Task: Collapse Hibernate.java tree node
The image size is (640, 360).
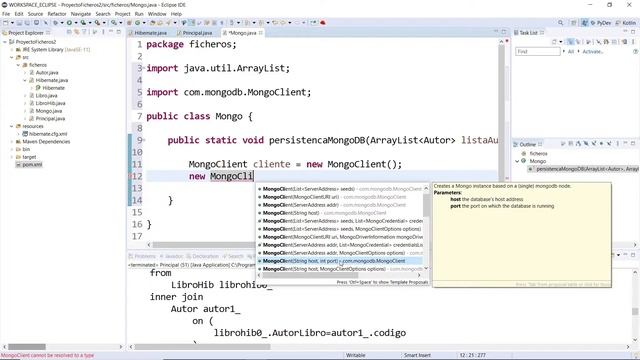Action: tap(25, 80)
